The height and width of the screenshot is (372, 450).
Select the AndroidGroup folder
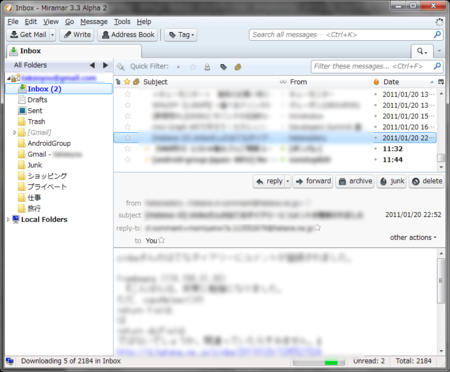pos(49,143)
